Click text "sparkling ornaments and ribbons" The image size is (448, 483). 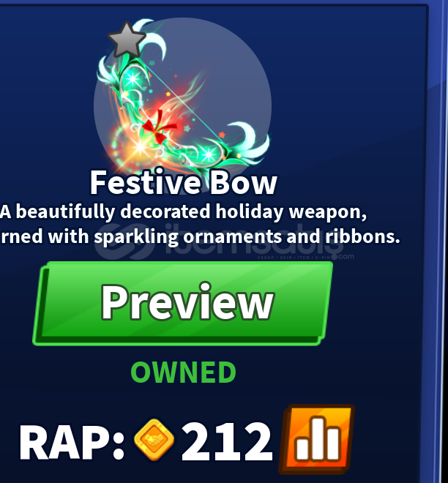pyautogui.click(x=247, y=237)
